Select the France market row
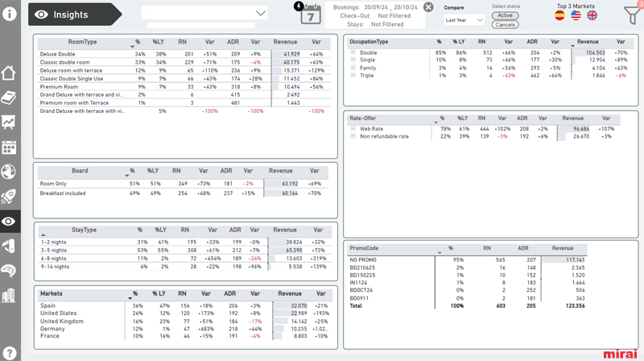The height and width of the screenshot is (361, 644). pos(184,336)
